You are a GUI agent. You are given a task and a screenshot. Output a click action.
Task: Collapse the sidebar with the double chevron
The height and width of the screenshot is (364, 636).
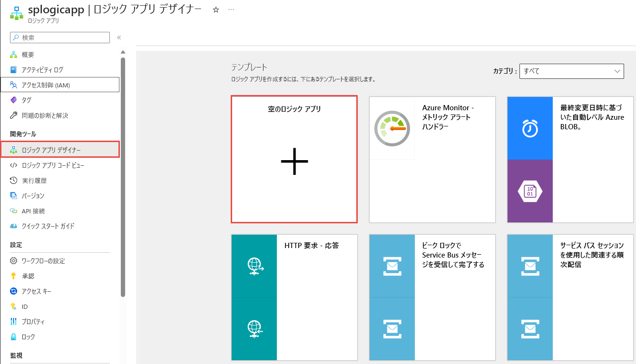[119, 38]
